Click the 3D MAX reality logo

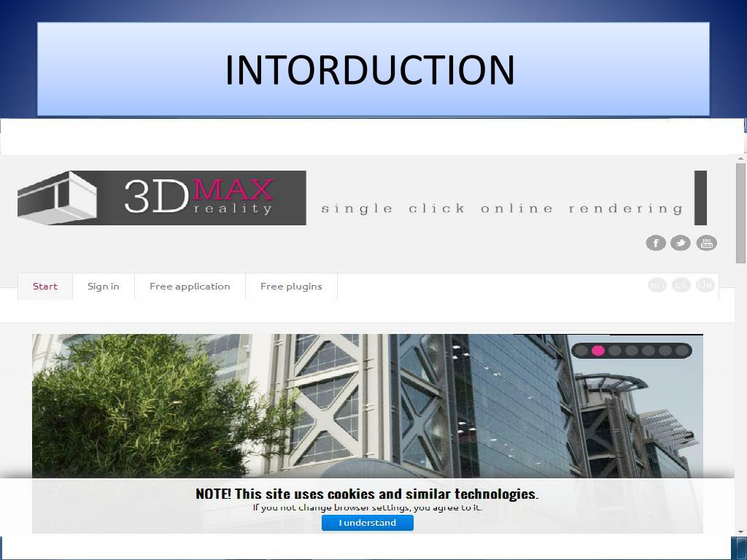(x=161, y=198)
